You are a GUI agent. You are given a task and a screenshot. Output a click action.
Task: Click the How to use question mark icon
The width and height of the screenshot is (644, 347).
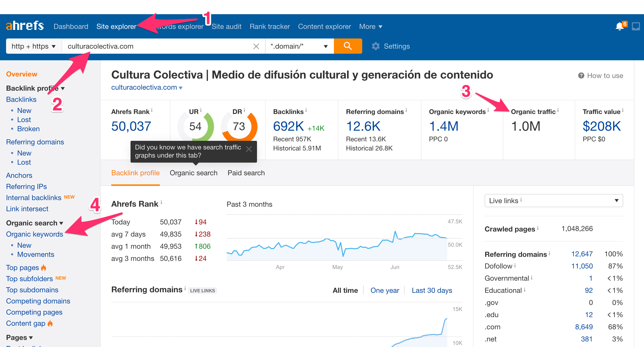click(581, 76)
